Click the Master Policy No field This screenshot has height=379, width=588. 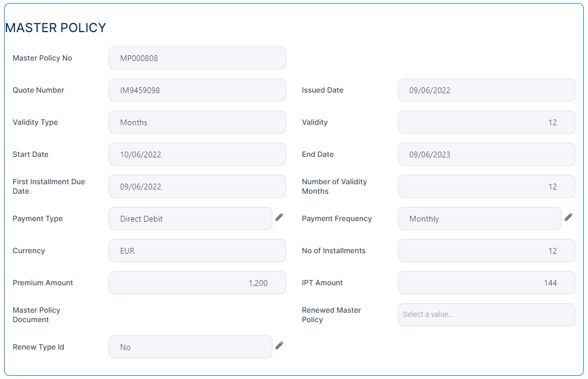(197, 58)
